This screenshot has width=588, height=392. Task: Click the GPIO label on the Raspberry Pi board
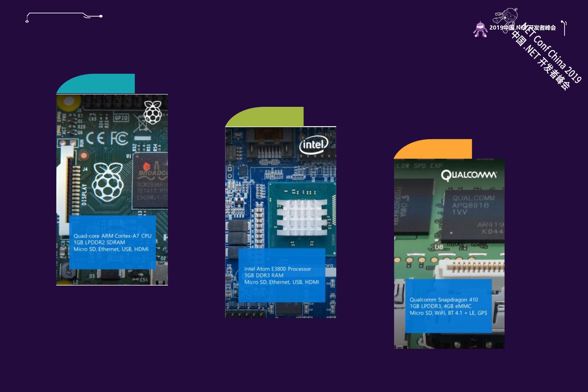pos(121,118)
